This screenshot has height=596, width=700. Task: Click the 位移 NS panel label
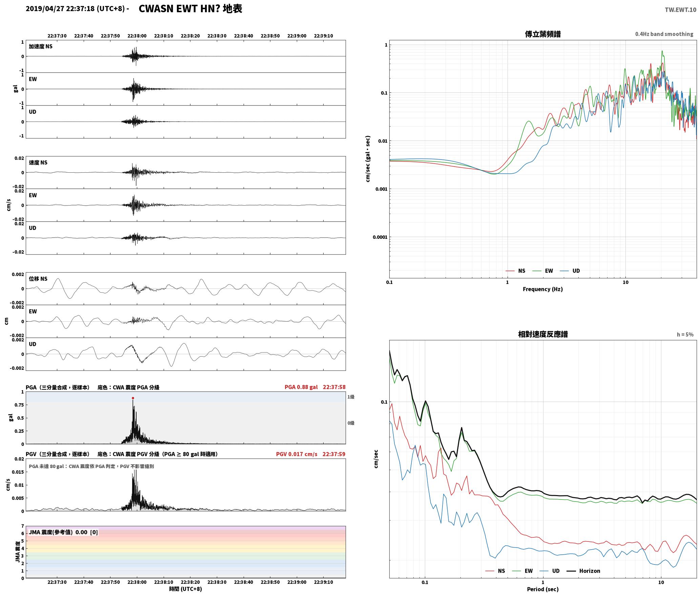click(38, 279)
